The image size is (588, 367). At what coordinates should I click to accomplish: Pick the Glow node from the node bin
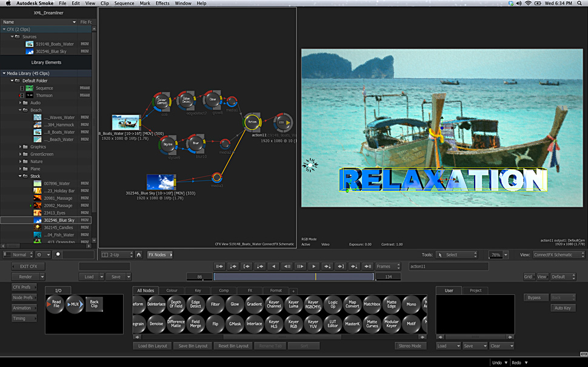tap(235, 305)
